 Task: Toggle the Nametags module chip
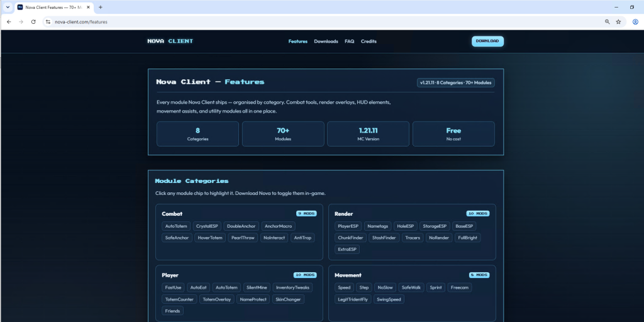click(378, 226)
